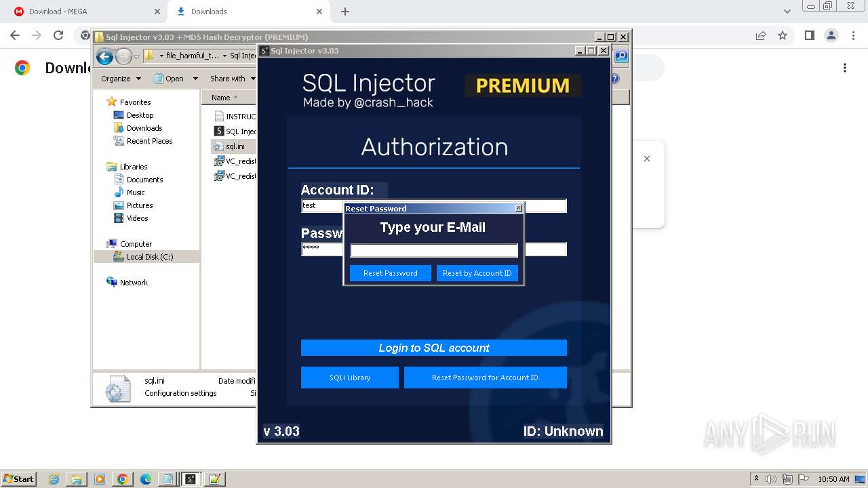Screen dimensions: 868x488
Task: Click the Account ID input field
Action: (434, 205)
